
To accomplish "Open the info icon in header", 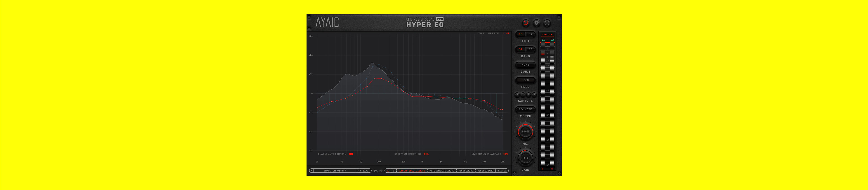I will (547, 23).
